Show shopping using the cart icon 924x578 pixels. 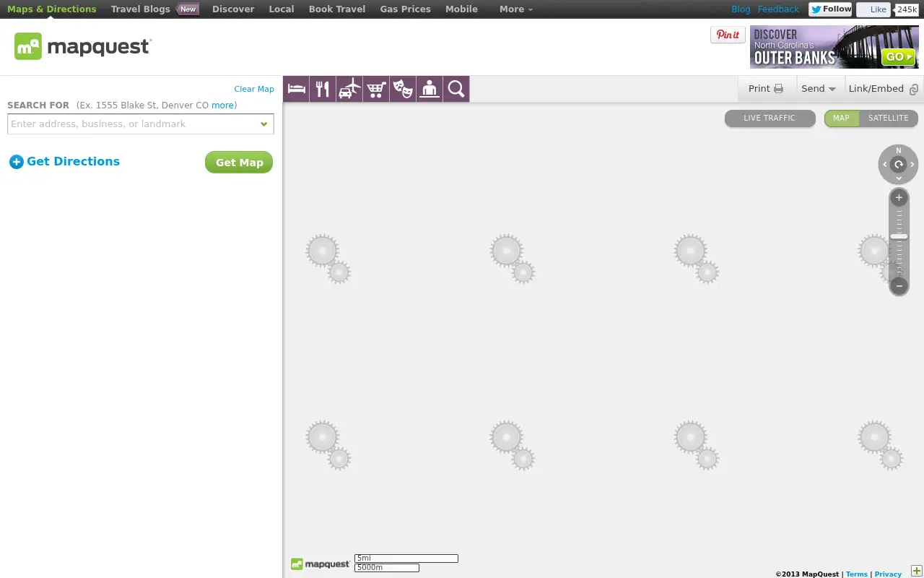coord(376,89)
